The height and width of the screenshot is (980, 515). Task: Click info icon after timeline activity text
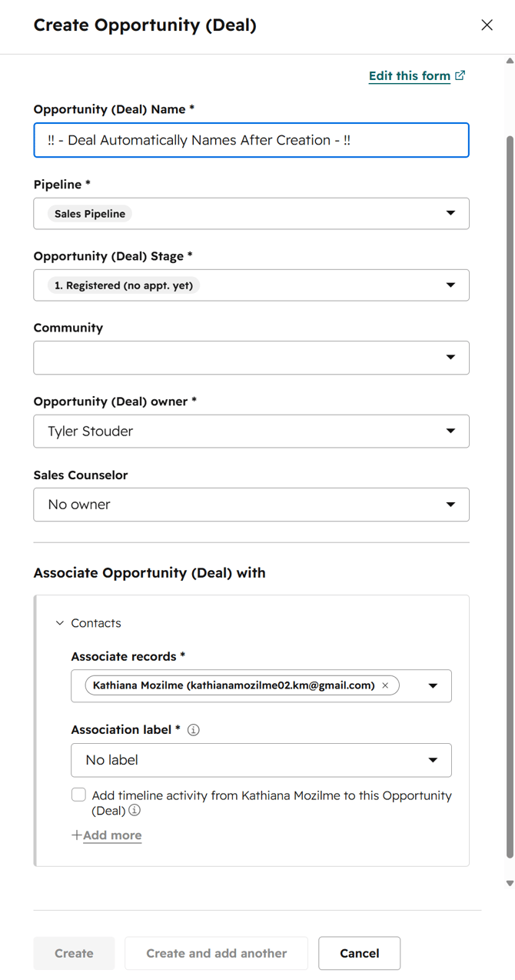click(135, 810)
